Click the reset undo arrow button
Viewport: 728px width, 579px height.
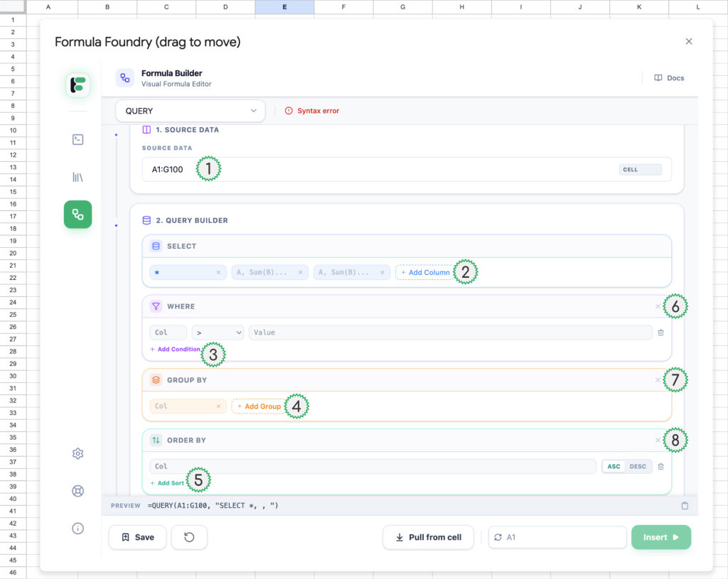pos(189,537)
